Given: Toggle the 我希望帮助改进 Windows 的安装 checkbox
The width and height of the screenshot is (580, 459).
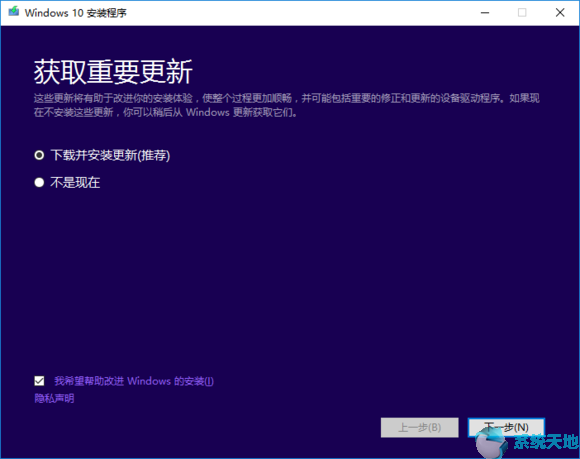Looking at the screenshot, I should 39,381.
